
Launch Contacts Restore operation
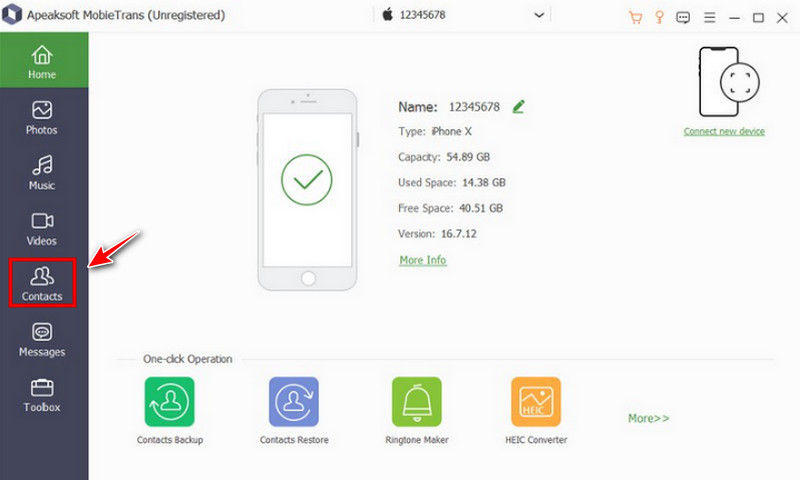pos(294,411)
